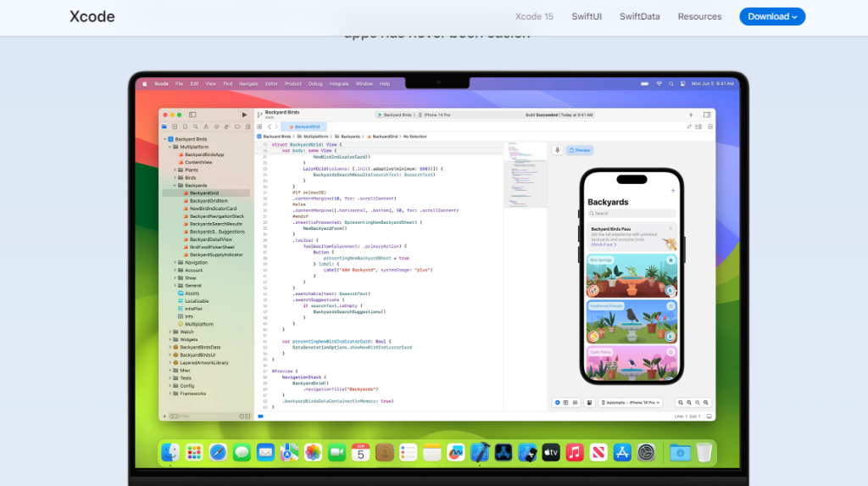Open the Debug menu
Image resolution: width=868 pixels, height=486 pixels.
(x=315, y=84)
